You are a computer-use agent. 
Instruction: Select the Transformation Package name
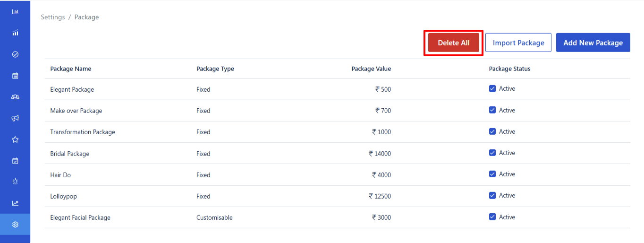click(x=83, y=132)
